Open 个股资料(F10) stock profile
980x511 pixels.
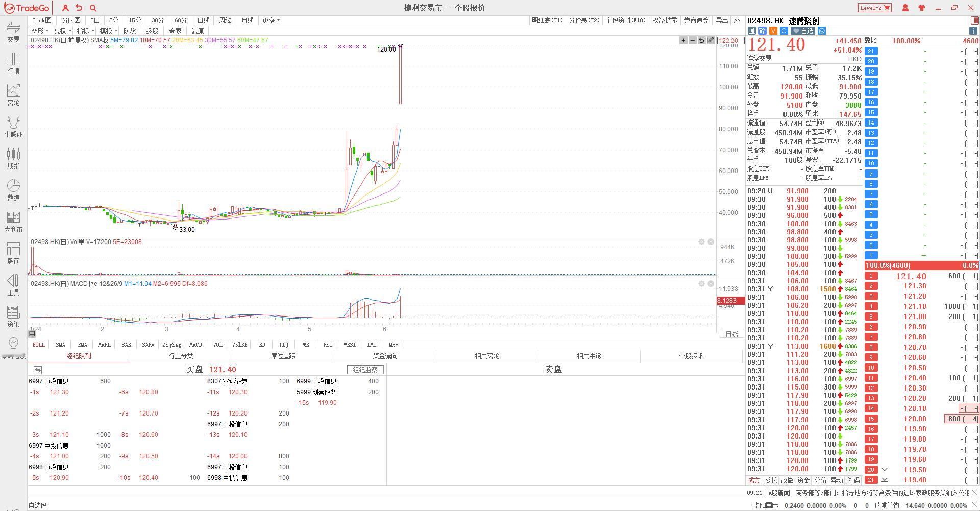click(625, 20)
